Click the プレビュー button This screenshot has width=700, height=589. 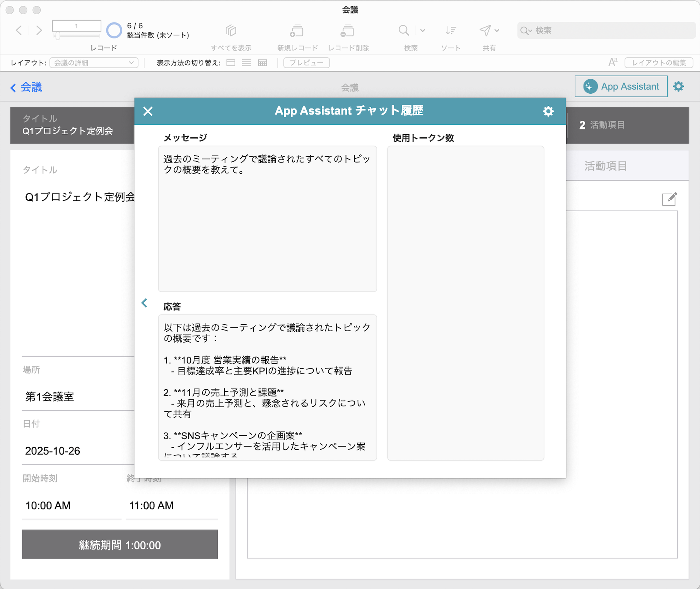[306, 63]
